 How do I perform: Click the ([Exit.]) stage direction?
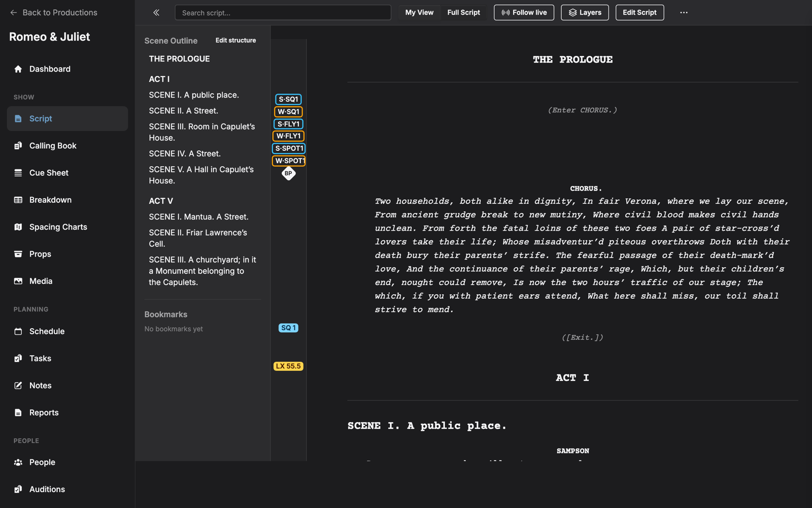click(x=583, y=337)
